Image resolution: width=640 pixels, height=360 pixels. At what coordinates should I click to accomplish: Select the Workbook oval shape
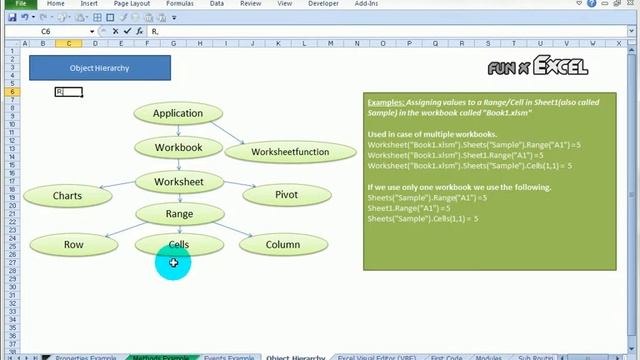click(x=178, y=147)
